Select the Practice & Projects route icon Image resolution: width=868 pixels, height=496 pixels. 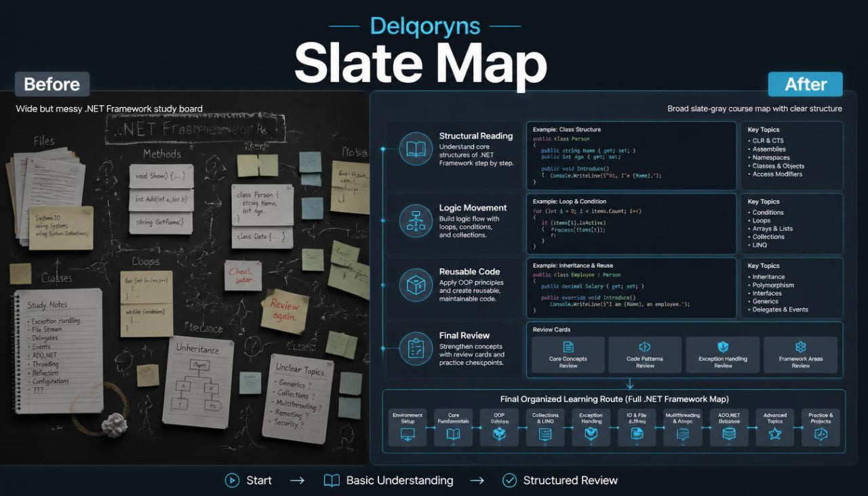point(821,435)
